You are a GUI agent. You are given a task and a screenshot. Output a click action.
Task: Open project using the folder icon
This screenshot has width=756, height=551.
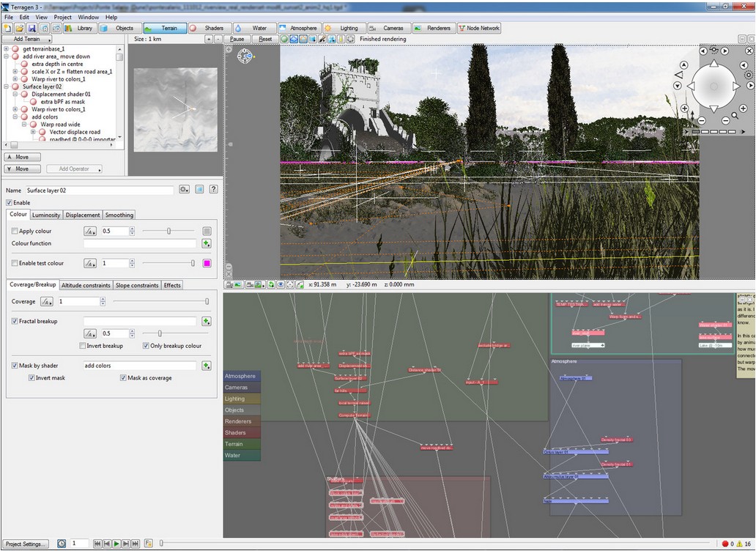tap(20, 29)
